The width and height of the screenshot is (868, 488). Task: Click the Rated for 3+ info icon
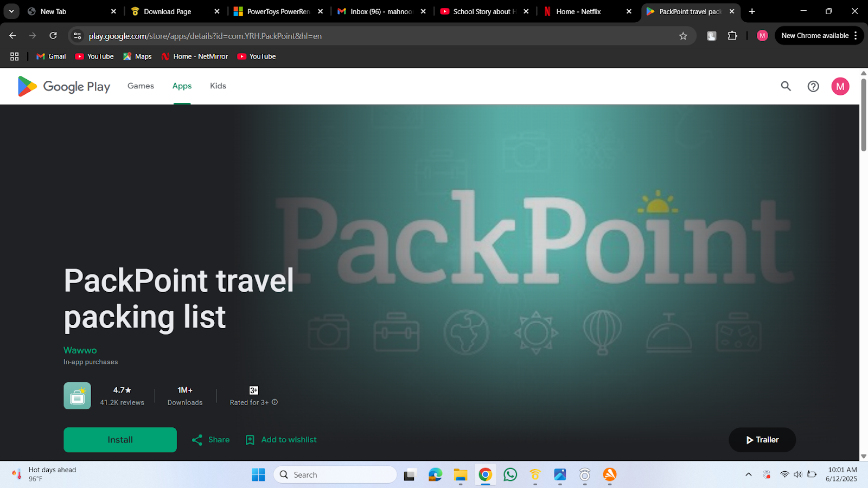(275, 402)
